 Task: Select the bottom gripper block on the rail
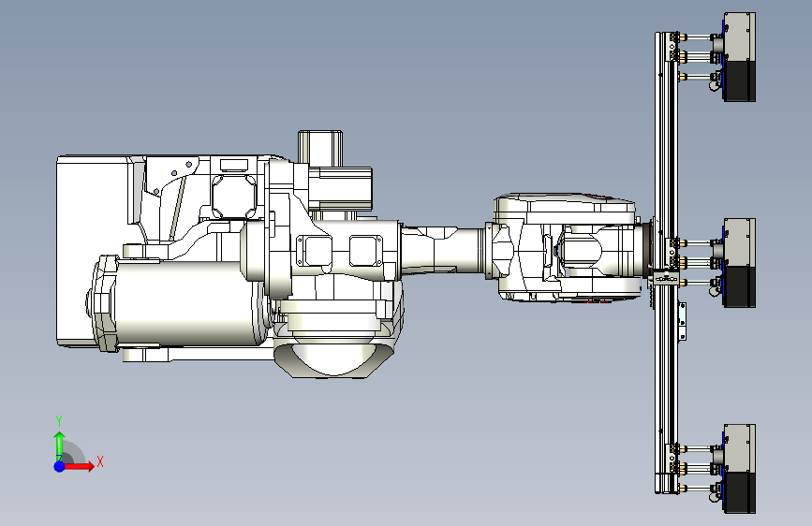[739, 469]
